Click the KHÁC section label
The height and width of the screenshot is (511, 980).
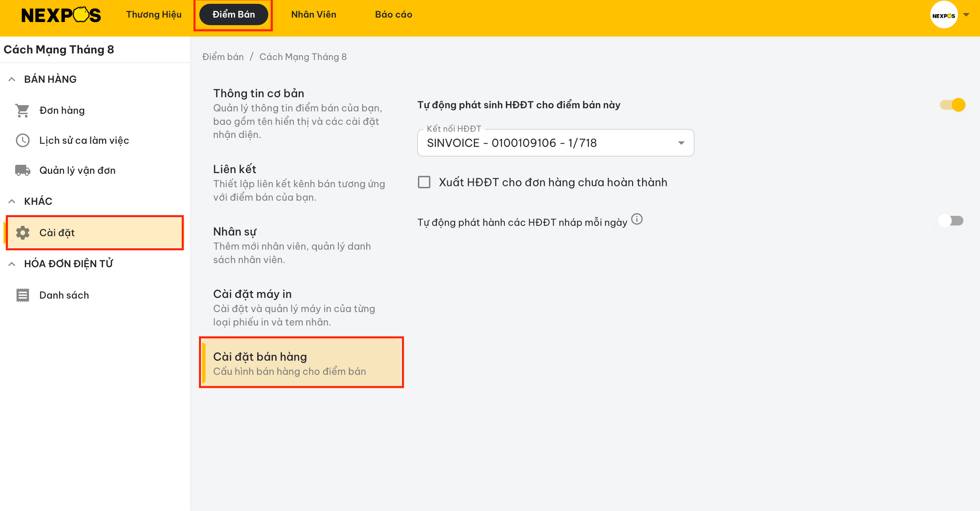click(x=38, y=201)
